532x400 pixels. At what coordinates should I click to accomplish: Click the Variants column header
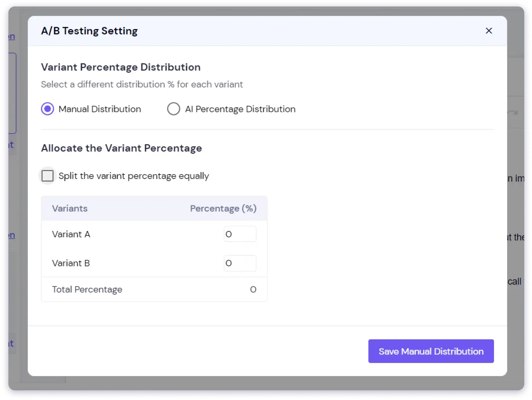[x=70, y=208]
